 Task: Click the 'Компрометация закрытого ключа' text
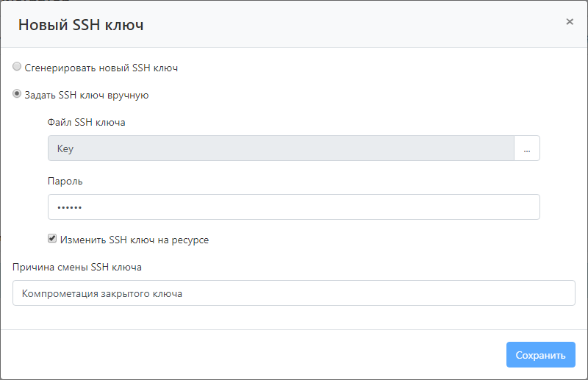pyautogui.click(x=102, y=293)
